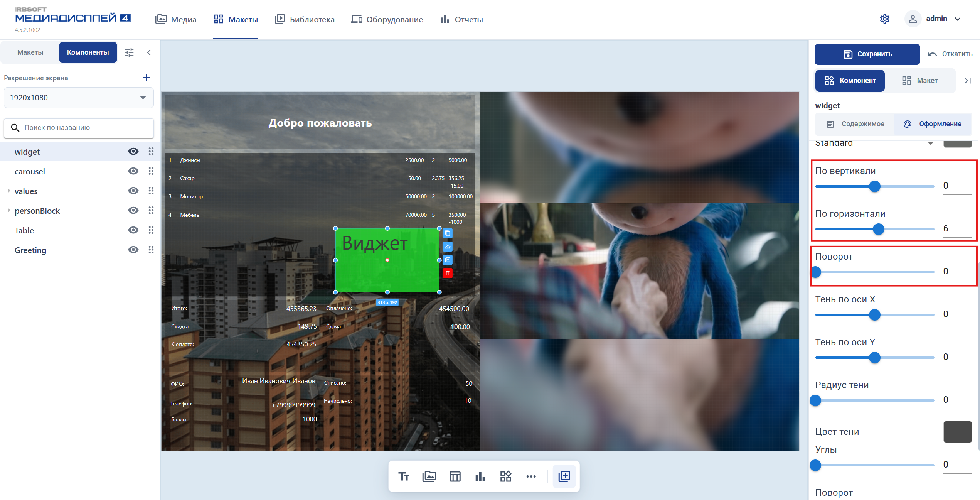
Task: Collapse the right properties panel
Action: point(968,81)
